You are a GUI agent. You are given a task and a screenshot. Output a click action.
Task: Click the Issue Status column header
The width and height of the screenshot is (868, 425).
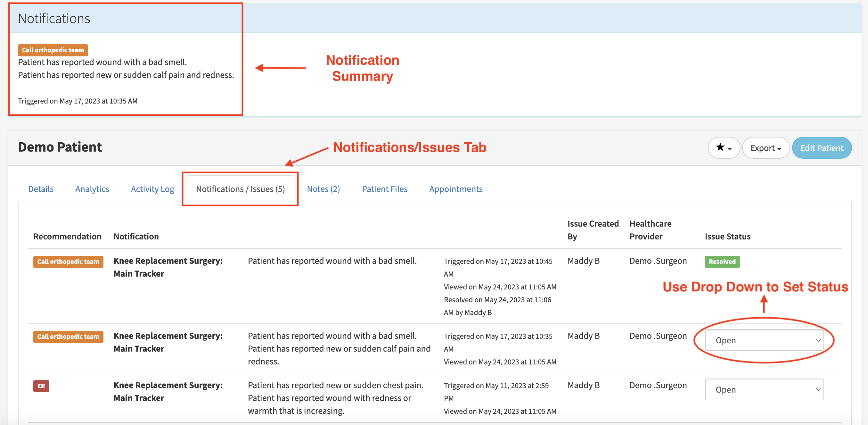tap(727, 237)
